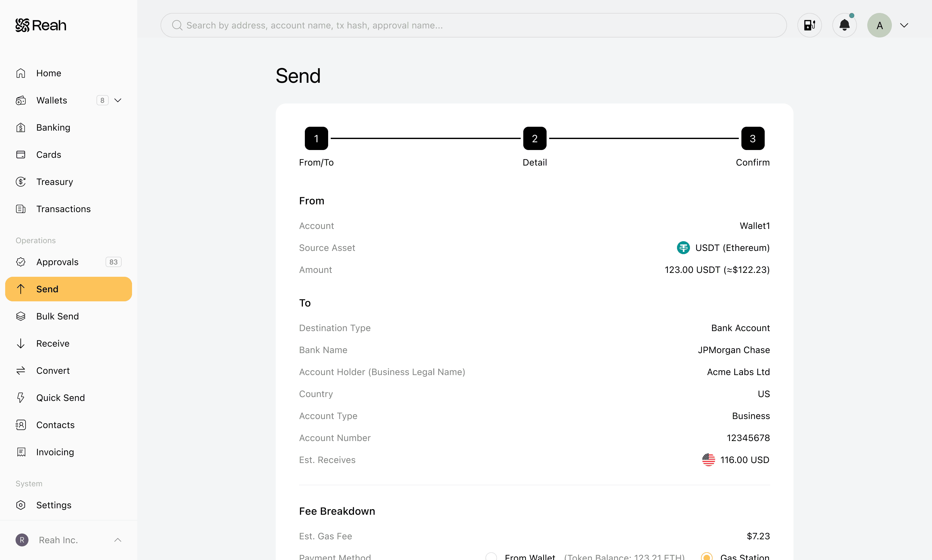The width and height of the screenshot is (932, 560).
Task: Open the Approvals menu item
Action: pos(57,262)
